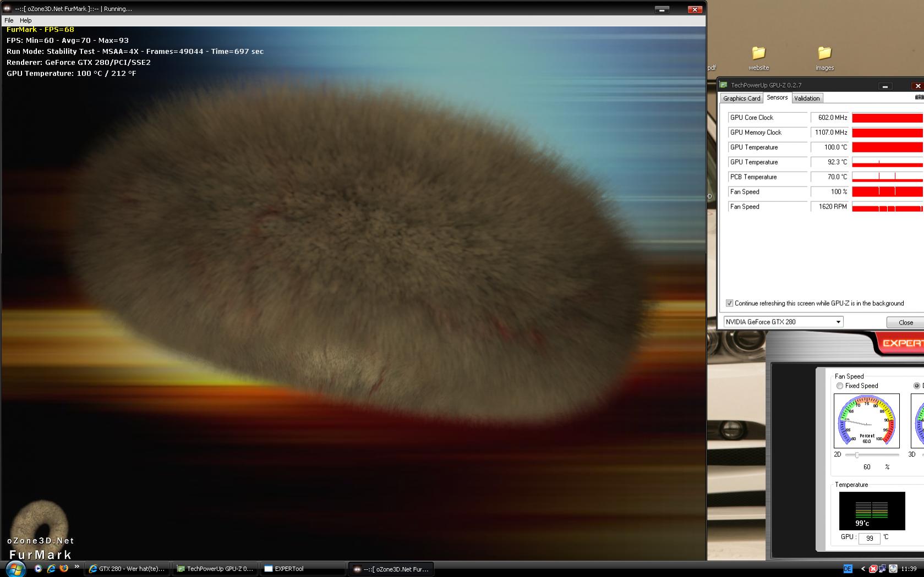
Task: Open the Help menu in FurMark
Action: (26, 20)
